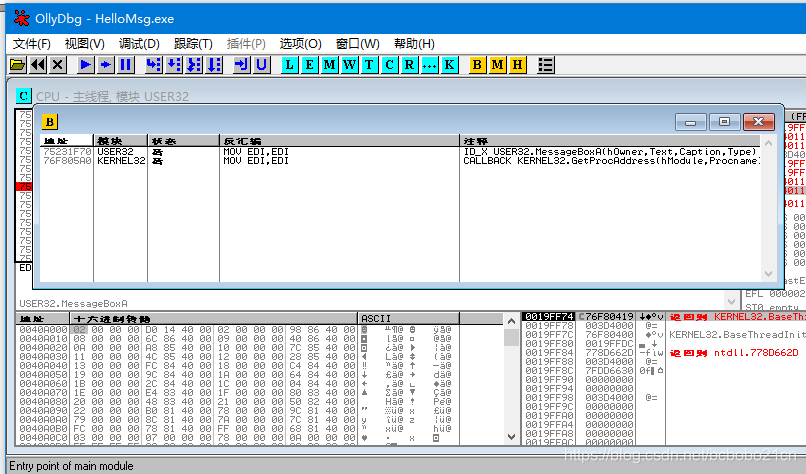Open Call stack with K icon
This screenshot has width=806, height=474.
[x=450, y=65]
